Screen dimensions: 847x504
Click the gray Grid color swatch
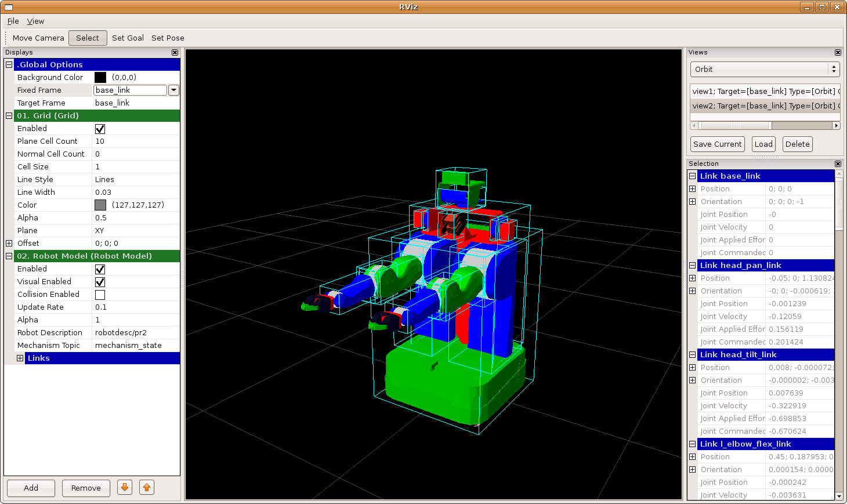100,205
